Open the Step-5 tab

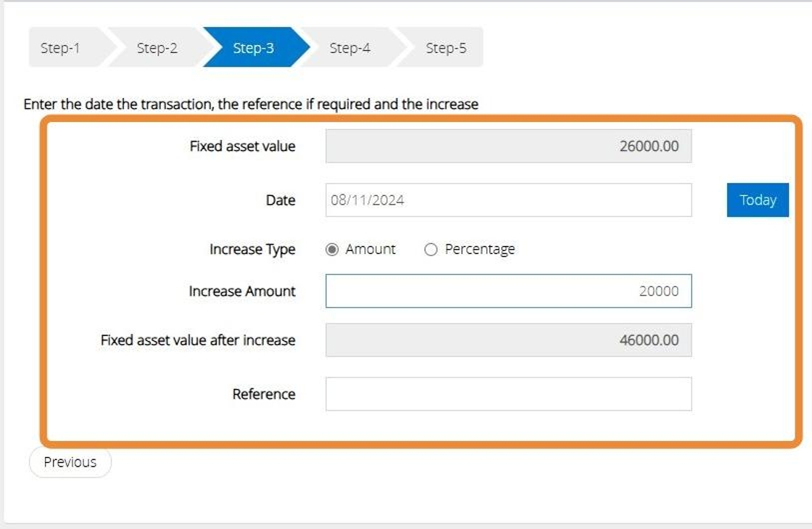coord(446,48)
